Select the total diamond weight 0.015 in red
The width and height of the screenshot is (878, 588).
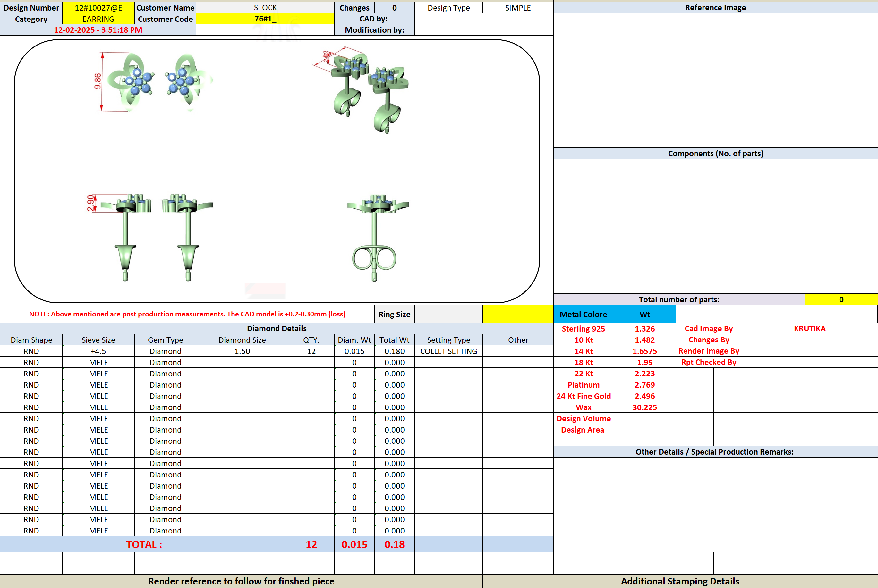point(354,544)
